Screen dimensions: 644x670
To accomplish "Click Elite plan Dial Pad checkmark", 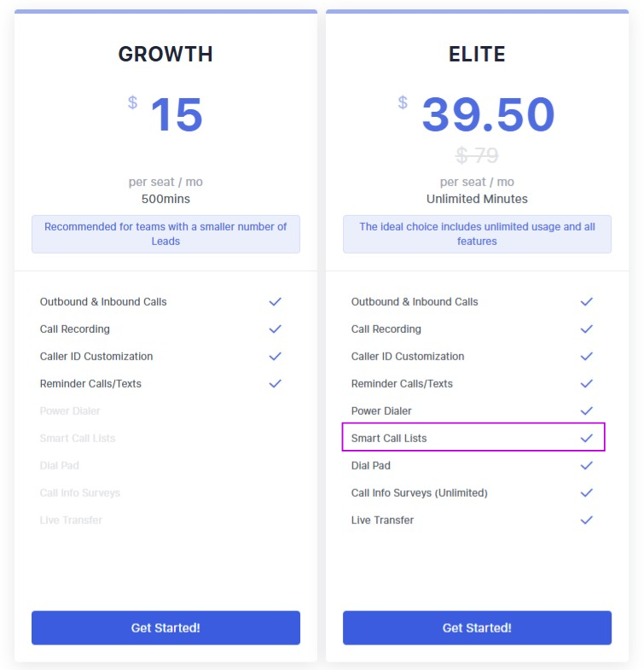I will pos(586,466).
